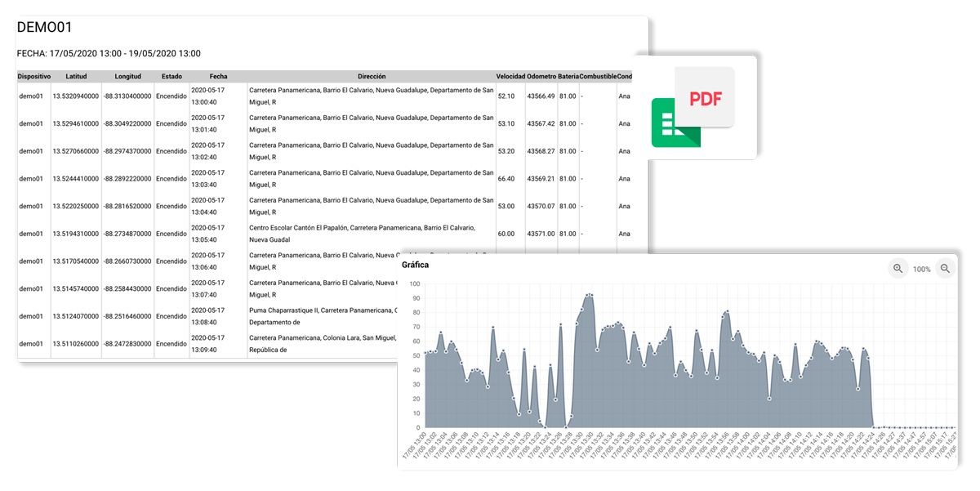Select the FECHA date range line
The image size is (980, 491).
(x=109, y=54)
